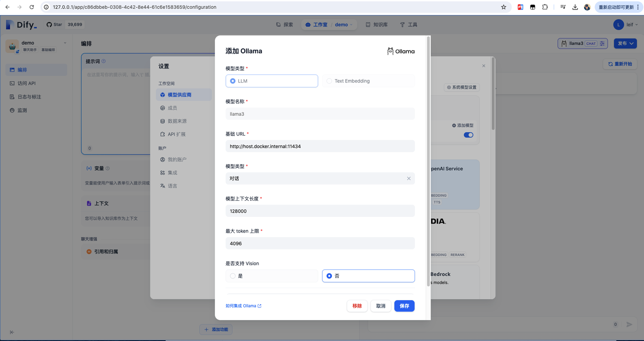Open the 对话 model type dropdown
This screenshot has height=341, width=644.
coord(320,178)
